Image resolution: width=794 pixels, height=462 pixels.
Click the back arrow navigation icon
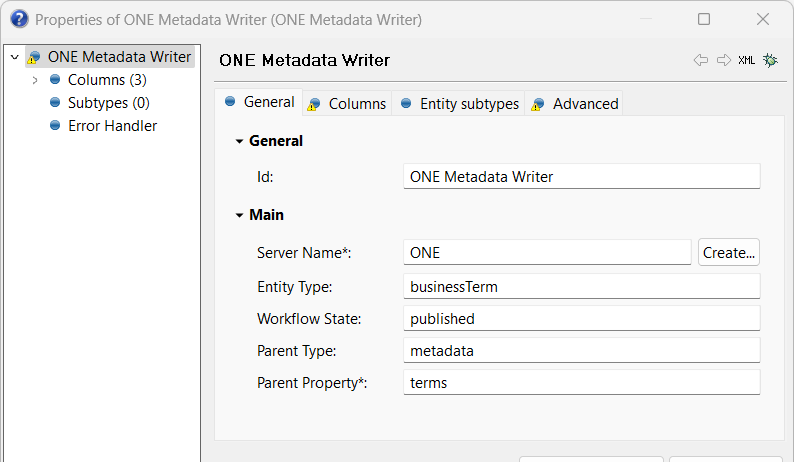click(700, 60)
